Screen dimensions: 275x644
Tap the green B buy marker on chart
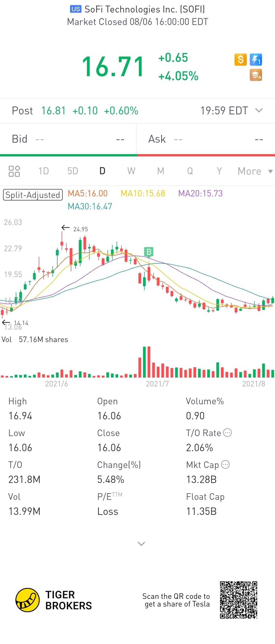[x=149, y=252]
